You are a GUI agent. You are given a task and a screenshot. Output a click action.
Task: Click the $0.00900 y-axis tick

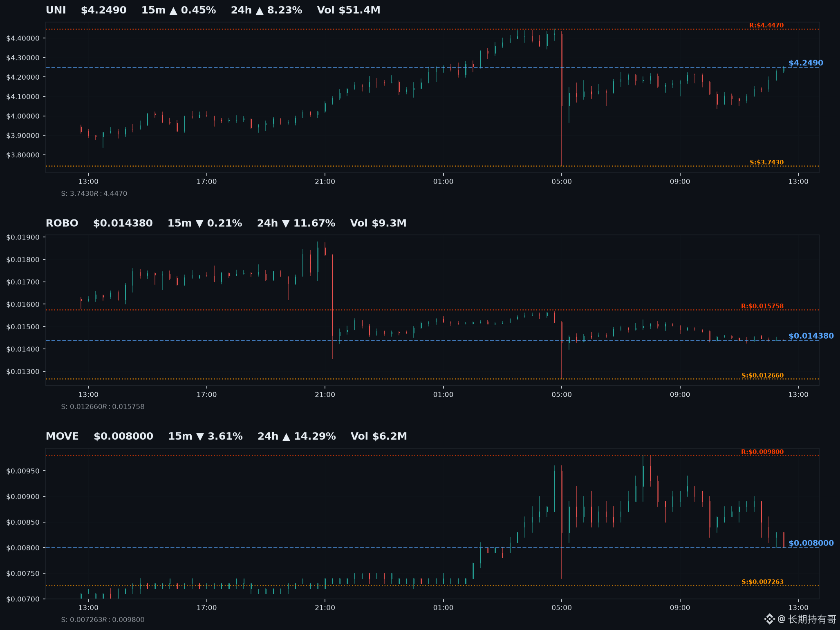pyautogui.click(x=23, y=497)
